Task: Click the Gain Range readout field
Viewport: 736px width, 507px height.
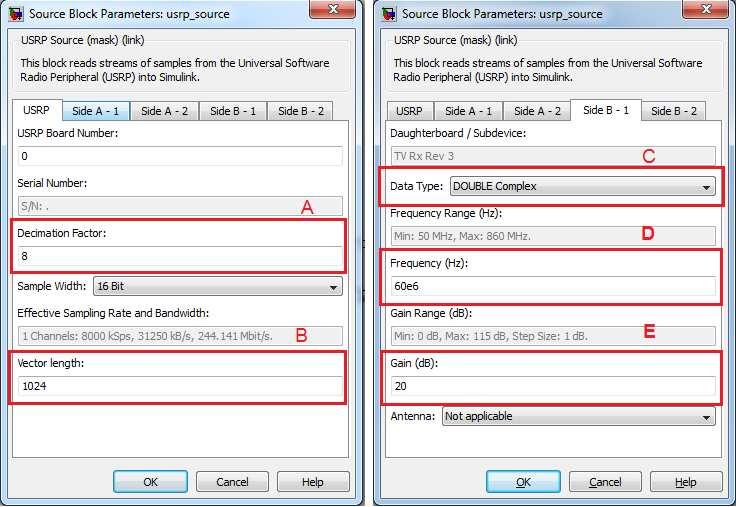Action: tap(553, 336)
